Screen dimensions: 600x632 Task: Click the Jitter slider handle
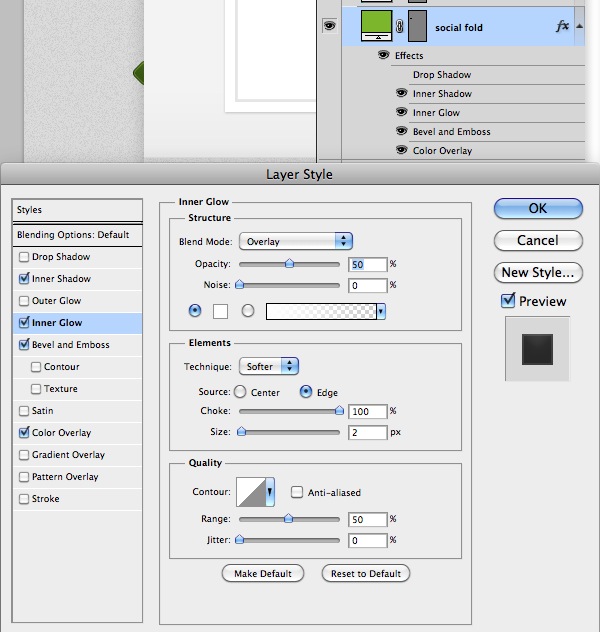click(x=239, y=539)
